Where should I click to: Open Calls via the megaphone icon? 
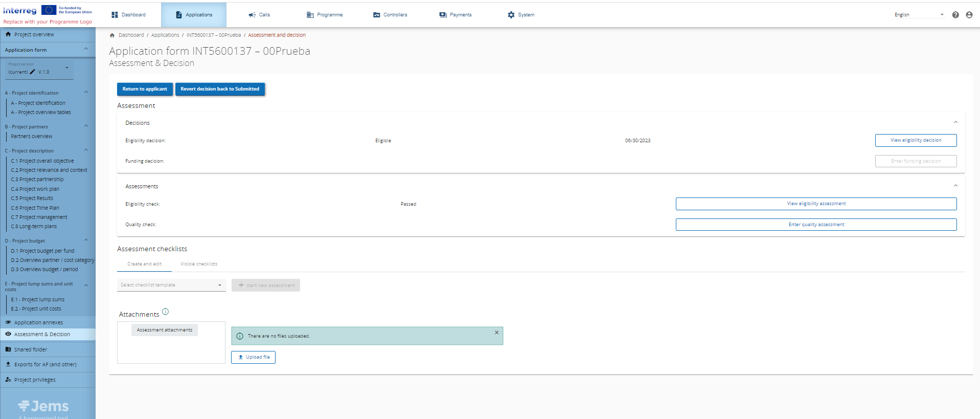(x=252, y=15)
